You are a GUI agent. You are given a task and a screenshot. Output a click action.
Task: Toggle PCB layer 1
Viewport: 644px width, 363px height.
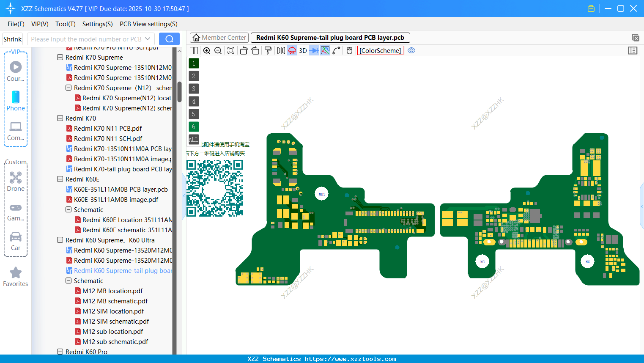click(194, 63)
